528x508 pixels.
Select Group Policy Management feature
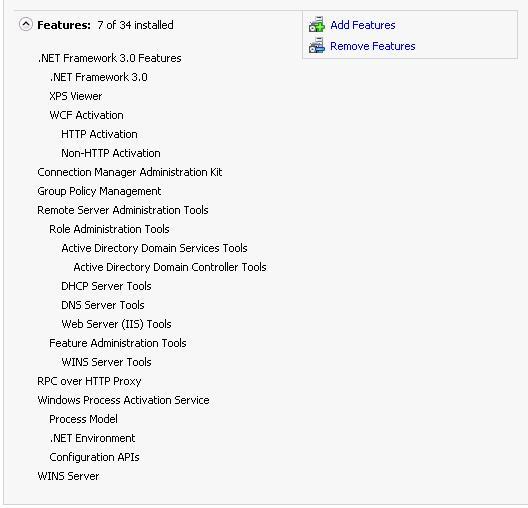[x=99, y=191]
